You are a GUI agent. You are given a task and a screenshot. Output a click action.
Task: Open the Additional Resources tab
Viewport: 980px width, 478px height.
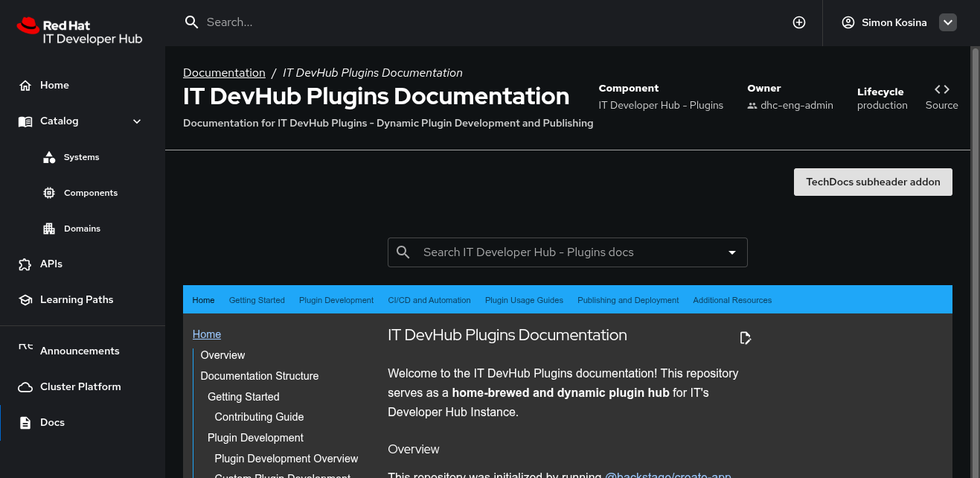point(732,300)
